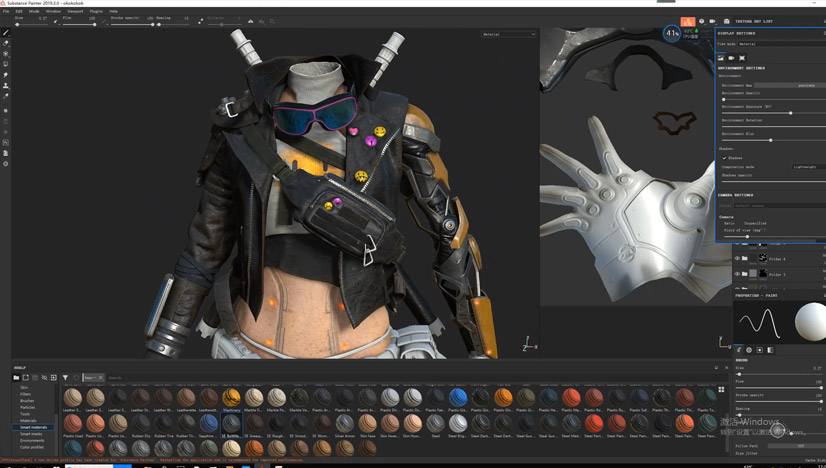
Task: Select the Folder 3 layer
Action: (780, 274)
